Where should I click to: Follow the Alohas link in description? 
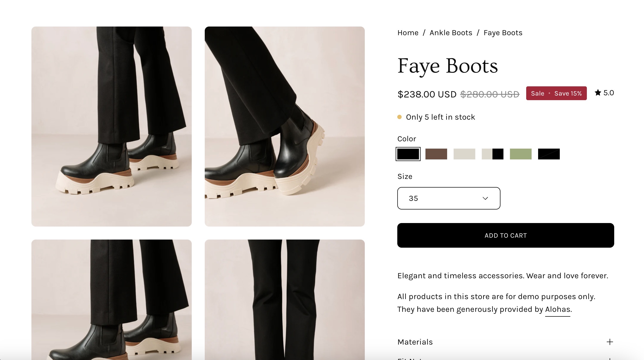point(558,309)
